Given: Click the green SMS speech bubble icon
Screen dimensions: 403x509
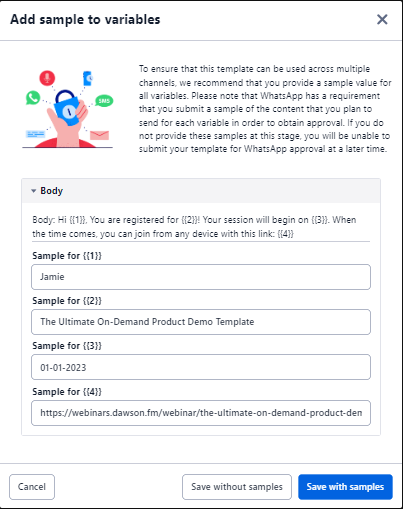Looking at the screenshot, I should tap(104, 101).
